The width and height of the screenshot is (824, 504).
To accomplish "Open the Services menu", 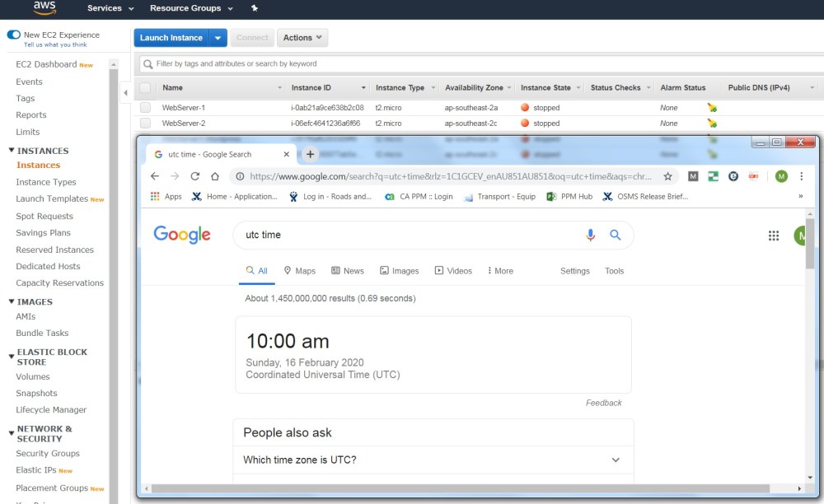I will click(x=110, y=8).
